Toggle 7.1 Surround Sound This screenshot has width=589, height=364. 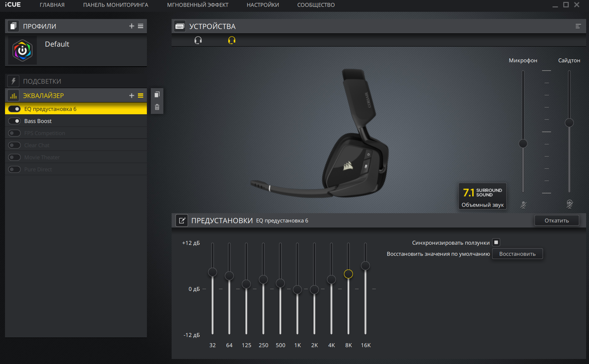[483, 196]
